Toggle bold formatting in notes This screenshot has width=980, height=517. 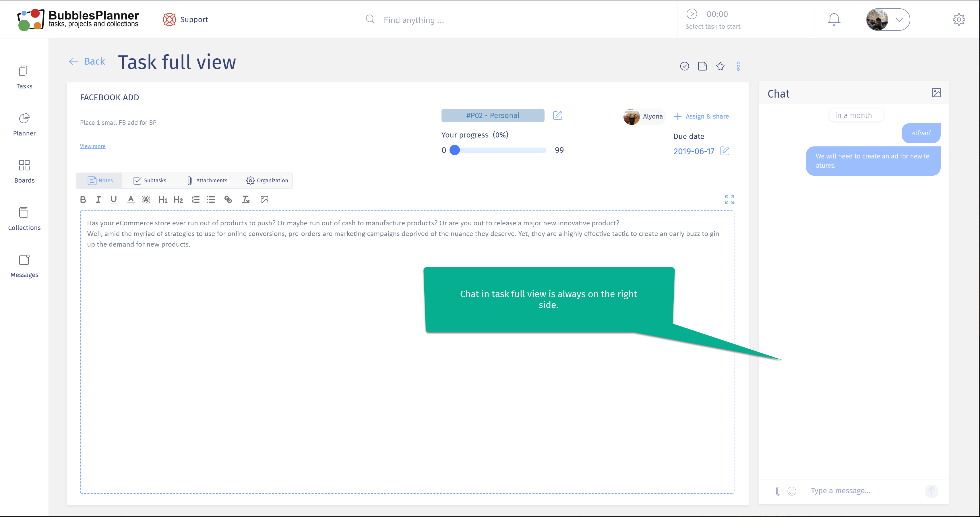(83, 199)
